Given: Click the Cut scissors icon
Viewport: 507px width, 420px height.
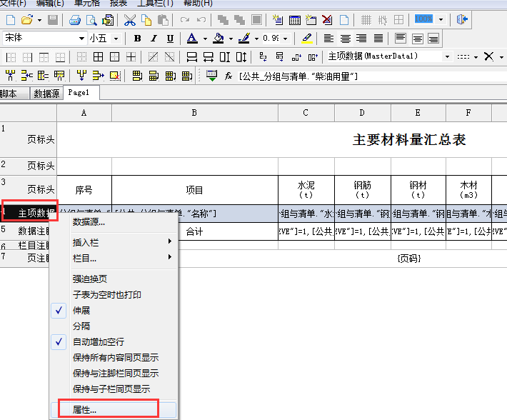Looking at the screenshot, I should [x=130, y=20].
